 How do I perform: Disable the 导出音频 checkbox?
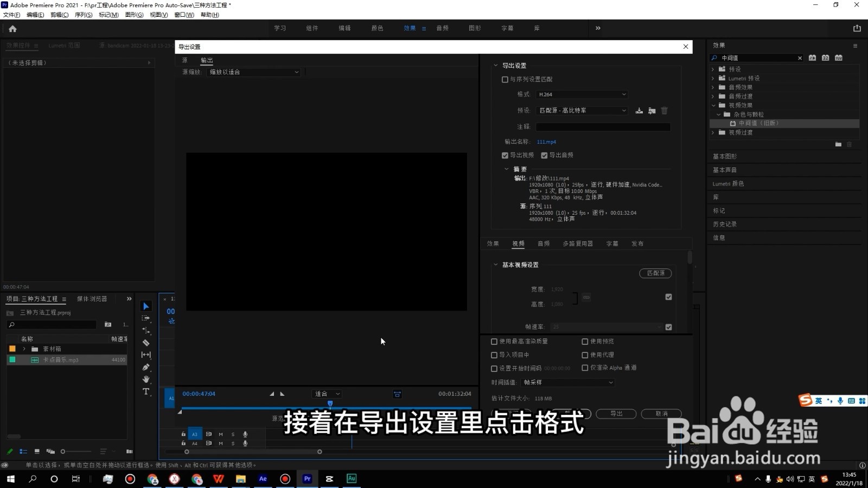click(x=545, y=155)
